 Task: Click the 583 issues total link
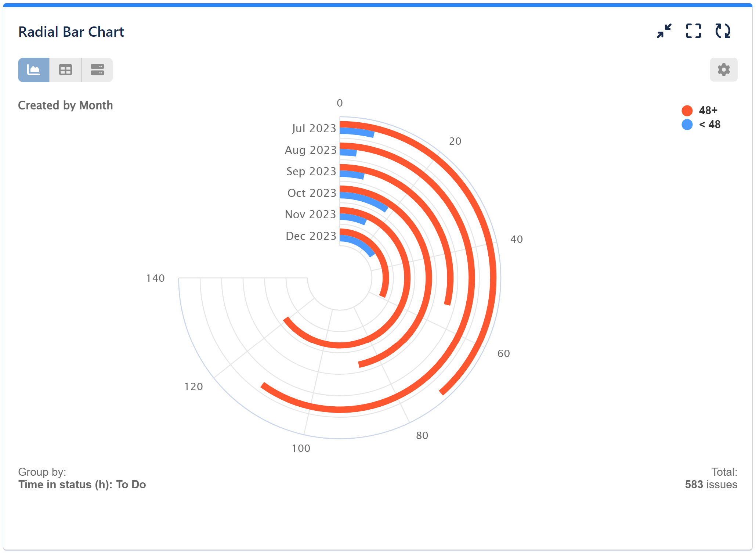click(710, 485)
